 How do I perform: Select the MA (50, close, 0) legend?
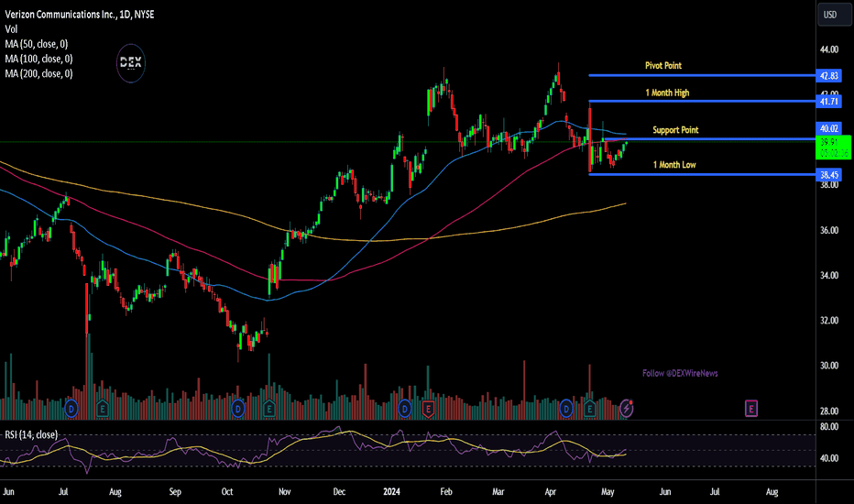click(37, 44)
